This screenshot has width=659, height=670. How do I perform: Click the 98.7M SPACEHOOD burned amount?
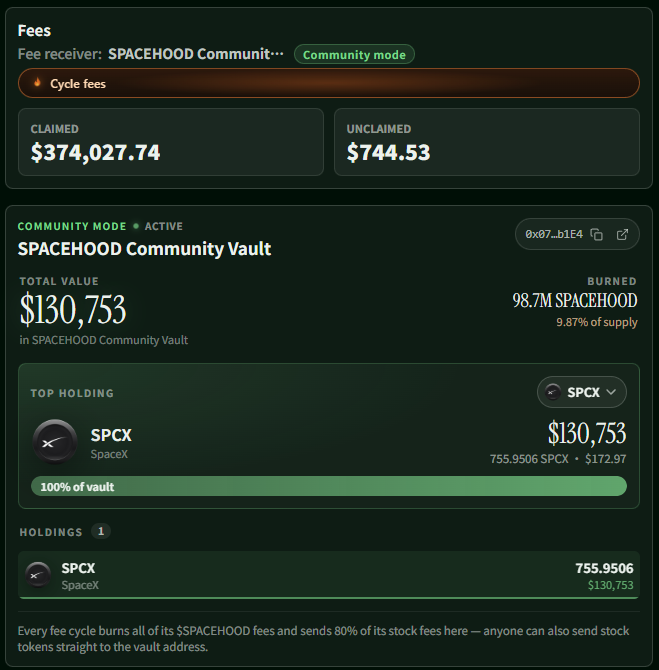tap(575, 301)
